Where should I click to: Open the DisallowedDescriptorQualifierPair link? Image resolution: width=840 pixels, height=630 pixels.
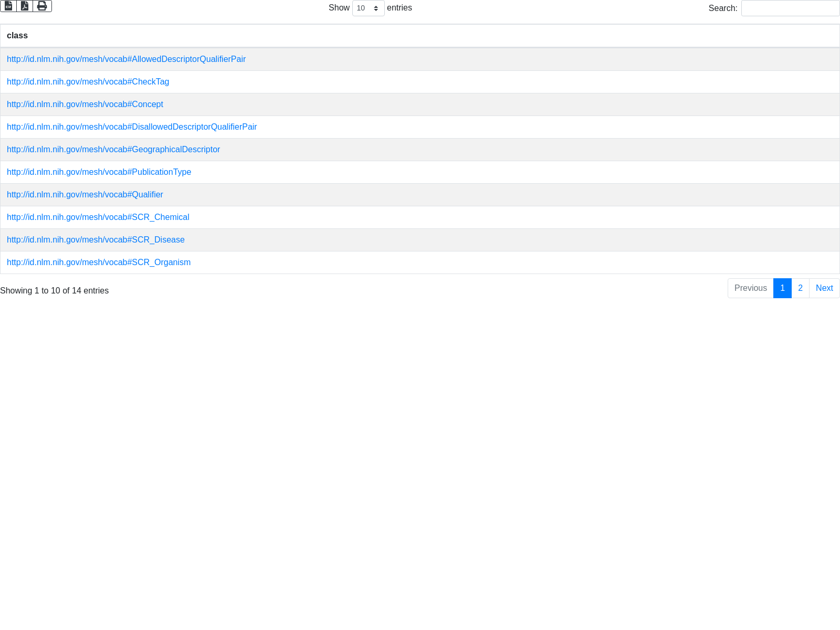(132, 127)
